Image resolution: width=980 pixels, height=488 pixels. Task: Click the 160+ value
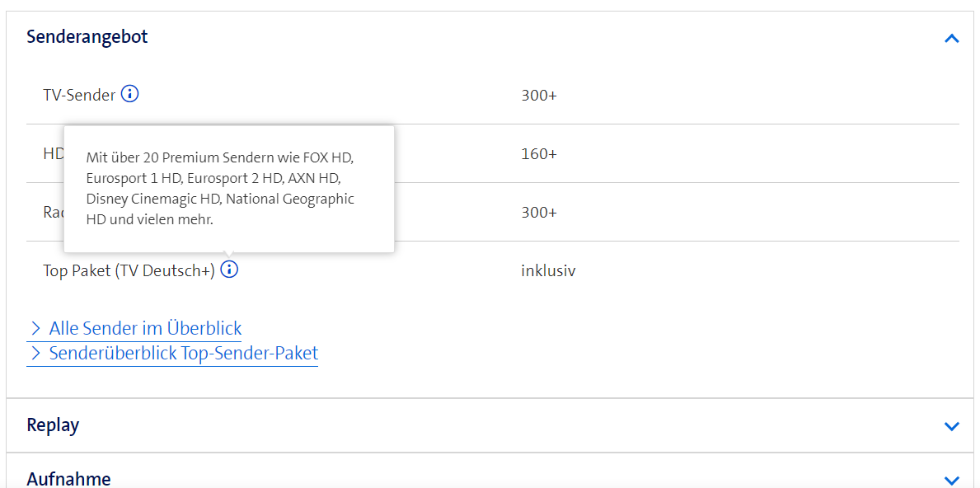point(539,154)
